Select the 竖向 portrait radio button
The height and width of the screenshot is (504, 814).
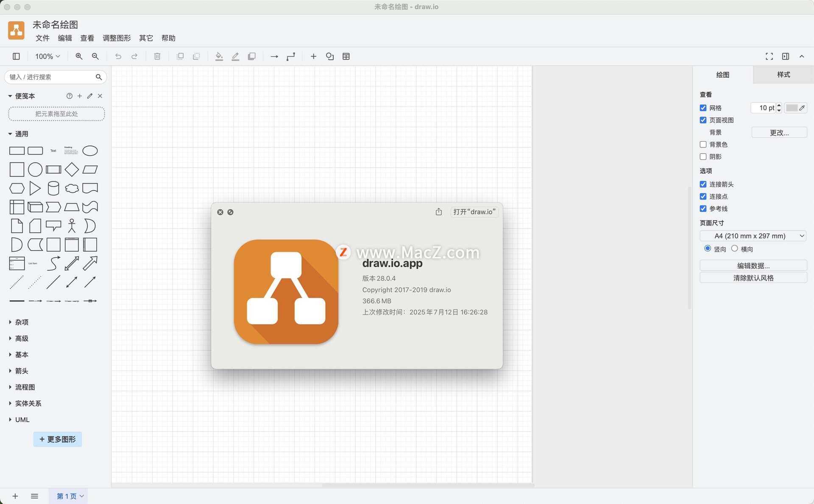tap(708, 248)
